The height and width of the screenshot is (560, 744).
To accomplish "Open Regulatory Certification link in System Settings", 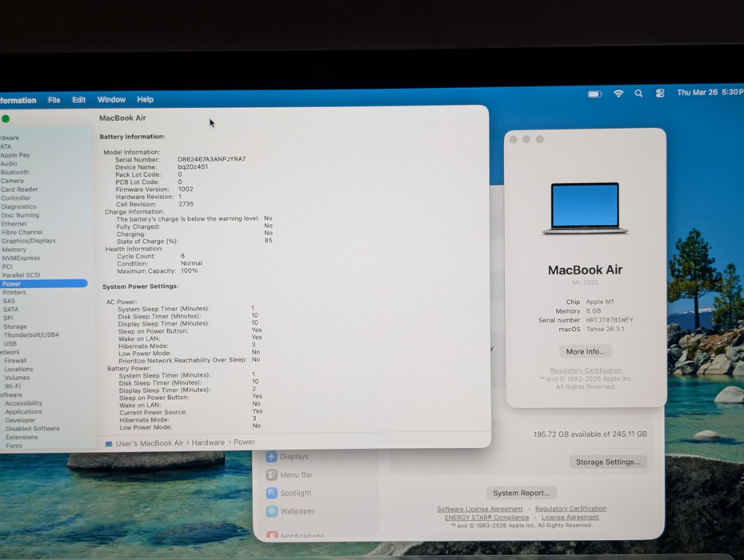I will coord(571,508).
